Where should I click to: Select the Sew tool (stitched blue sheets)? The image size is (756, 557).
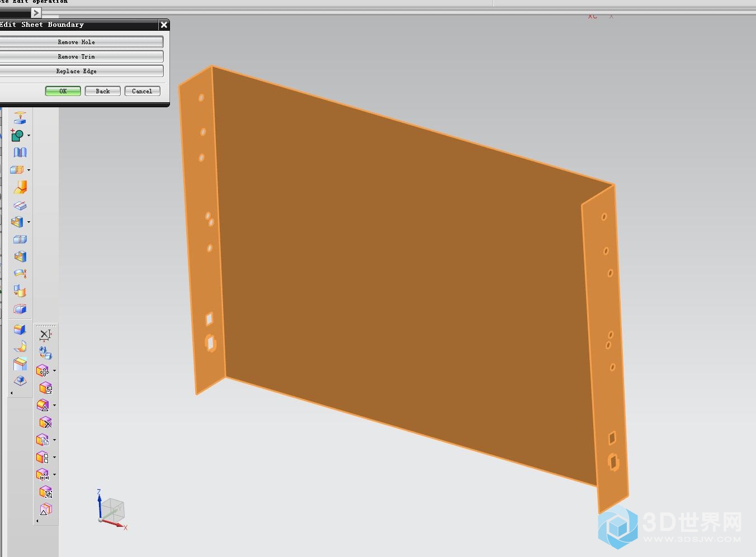tap(20, 153)
